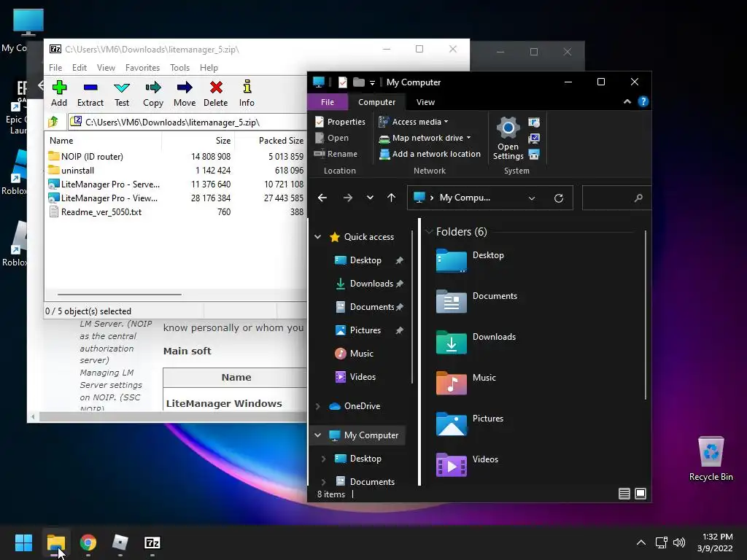Click the horizontal scrollbar in 7-Zip file list
The height and width of the screenshot is (560, 747).
coord(119,295)
